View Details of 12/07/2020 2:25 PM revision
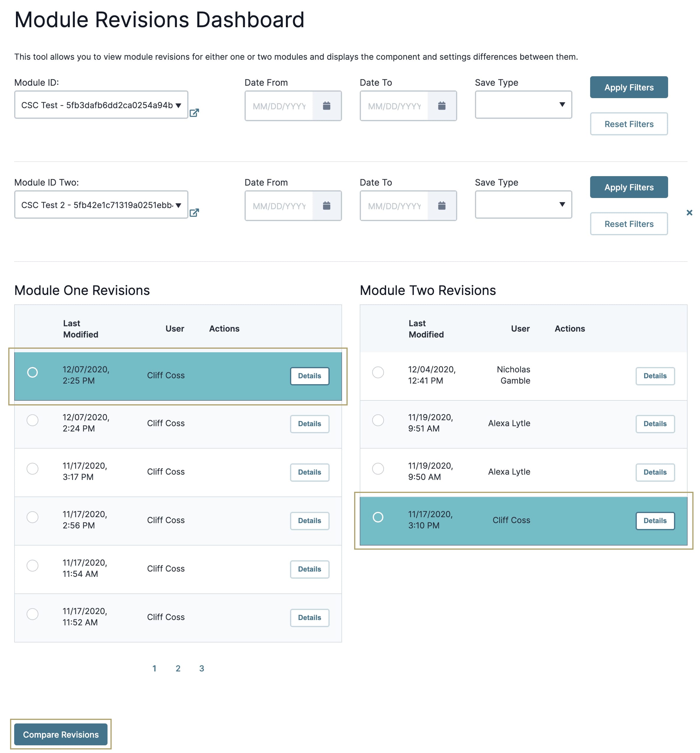Viewport: 700px width, 753px height. (309, 376)
